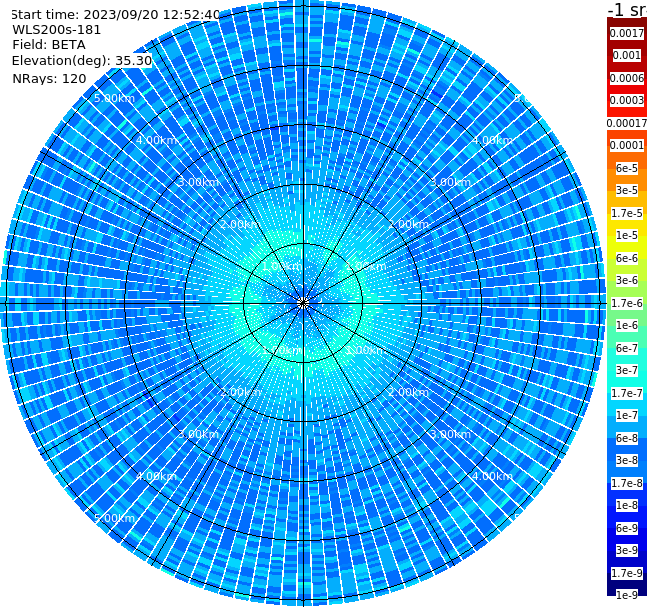Select the 'Elevation(deg): 35.30' label

[82, 61]
